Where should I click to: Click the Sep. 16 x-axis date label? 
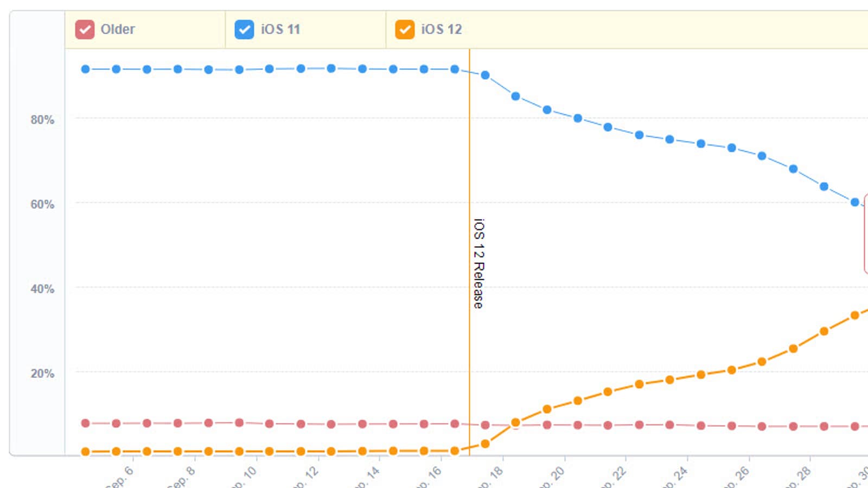click(430, 476)
